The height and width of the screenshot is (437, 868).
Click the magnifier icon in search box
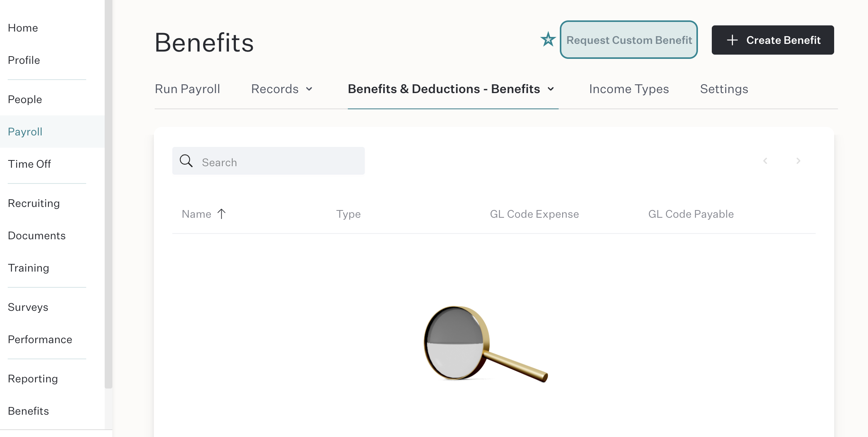click(186, 161)
